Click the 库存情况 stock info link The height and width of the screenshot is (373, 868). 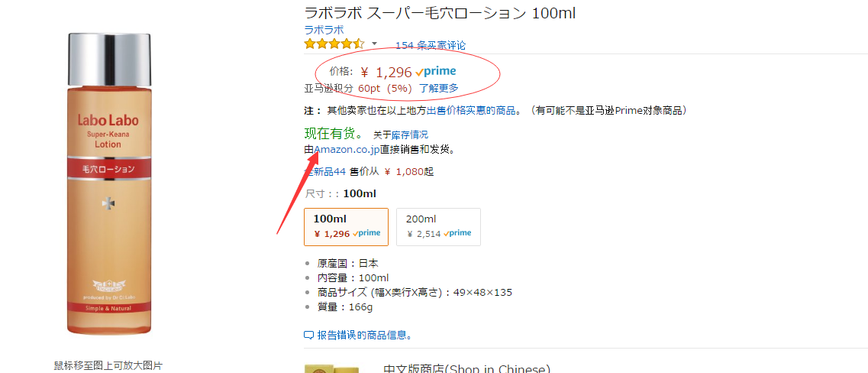click(x=410, y=135)
